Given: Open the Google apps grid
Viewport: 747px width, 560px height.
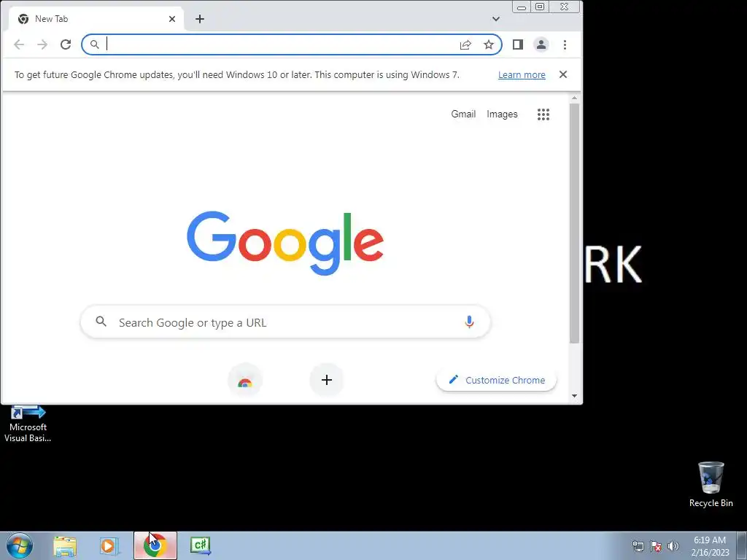Looking at the screenshot, I should 543,114.
